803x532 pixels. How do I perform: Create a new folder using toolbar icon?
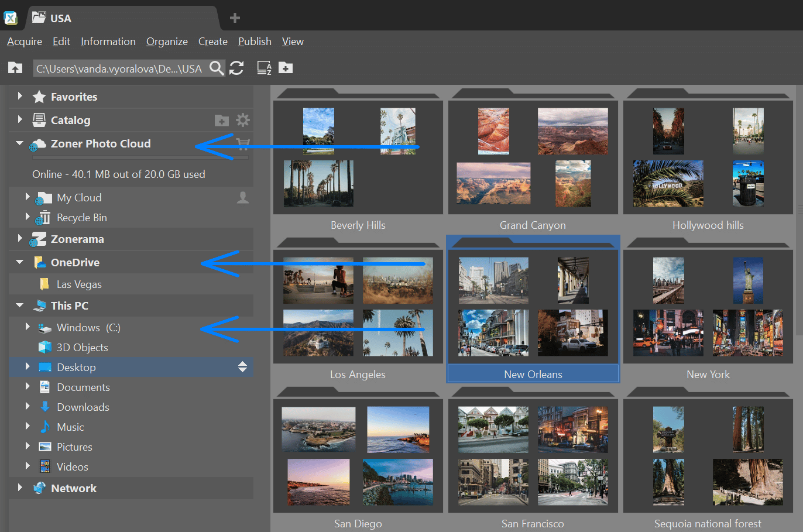tap(286, 68)
